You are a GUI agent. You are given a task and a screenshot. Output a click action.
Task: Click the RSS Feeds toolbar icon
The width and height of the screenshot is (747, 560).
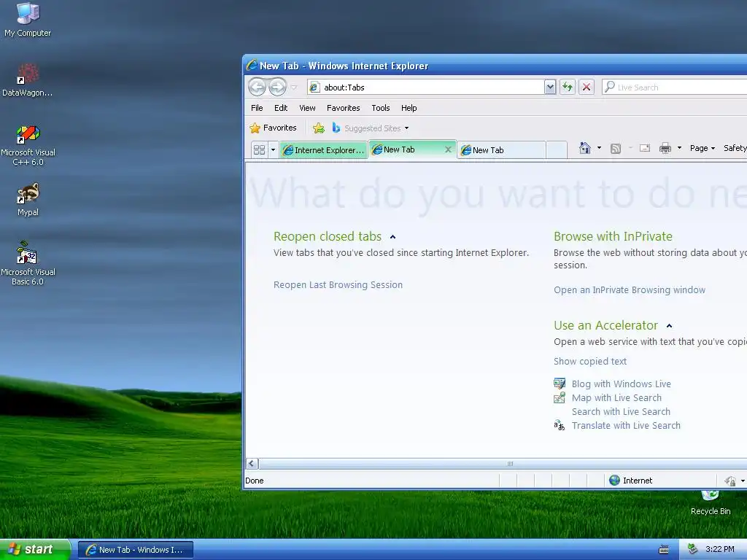point(616,149)
